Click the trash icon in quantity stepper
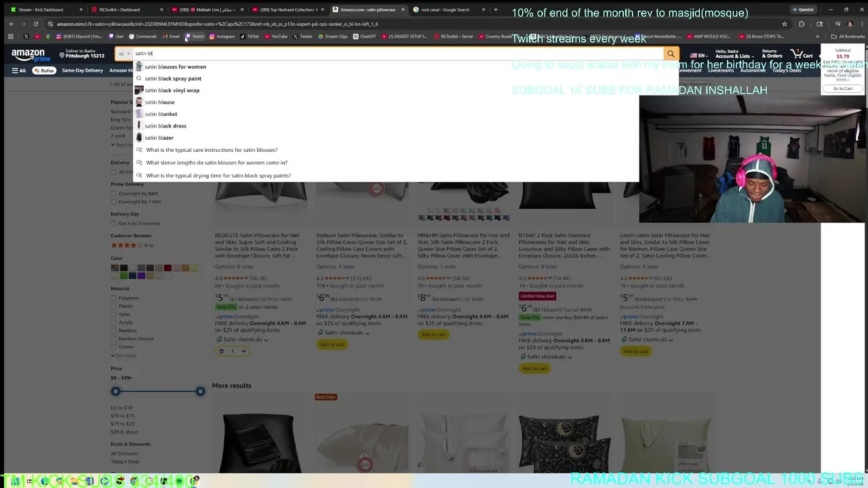The height and width of the screenshot is (488, 868). pyautogui.click(x=221, y=351)
